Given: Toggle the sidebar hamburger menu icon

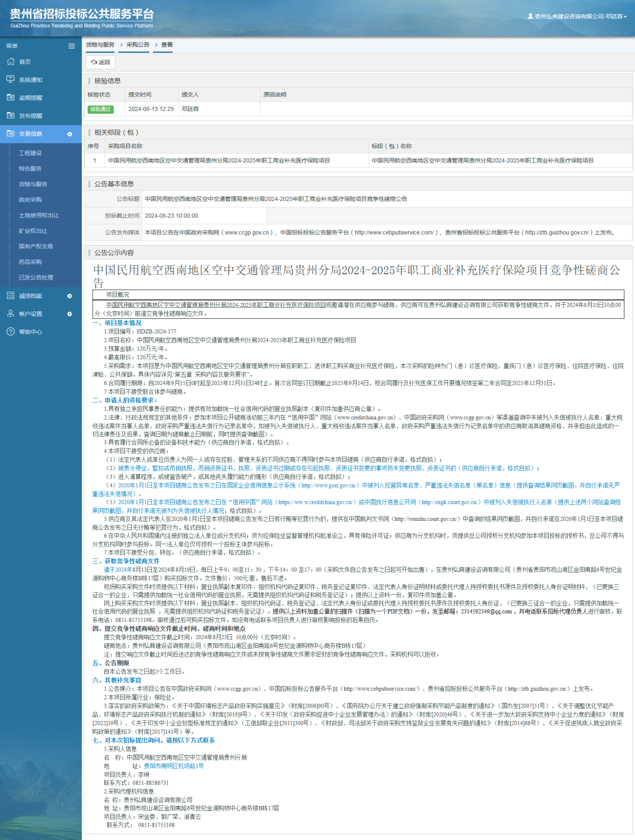Looking at the screenshot, I should [x=71, y=46].
